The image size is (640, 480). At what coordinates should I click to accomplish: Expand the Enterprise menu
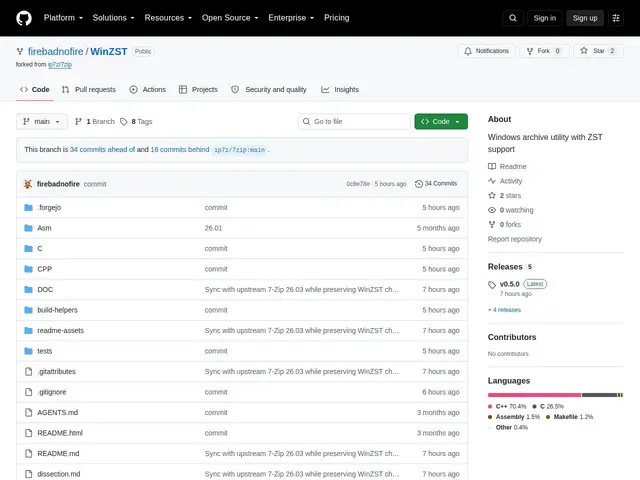click(x=291, y=18)
